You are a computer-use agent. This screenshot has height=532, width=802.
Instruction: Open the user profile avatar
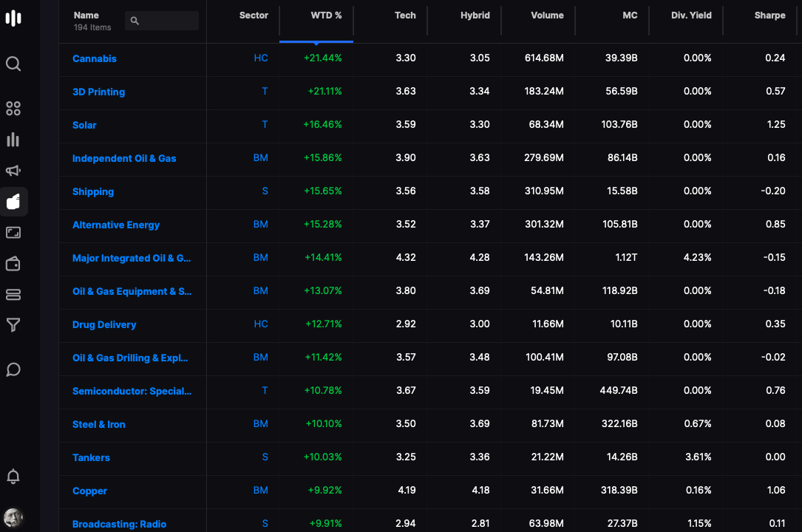coord(13,518)
